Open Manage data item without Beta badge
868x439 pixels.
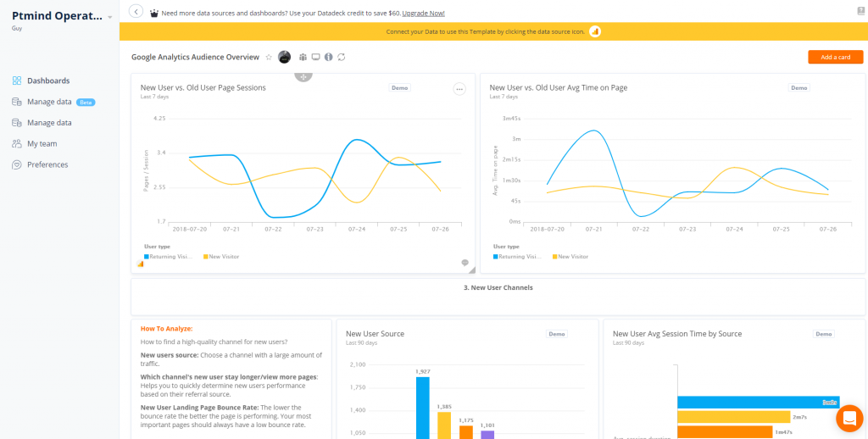tap(49, 123)
